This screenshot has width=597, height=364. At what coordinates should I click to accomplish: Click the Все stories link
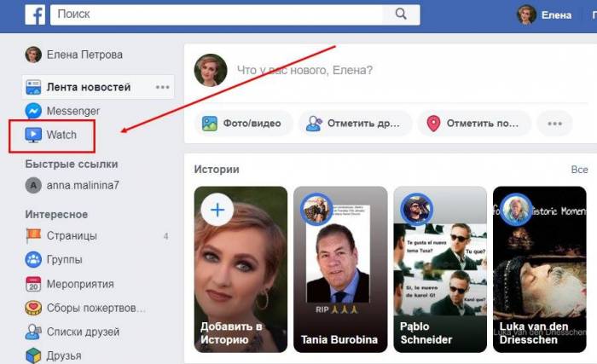(x=579, y=170)
